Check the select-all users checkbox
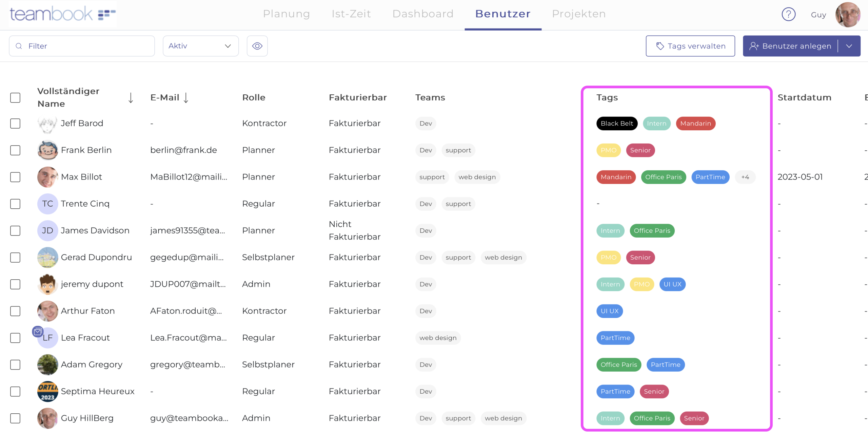The height and width of the screenshot is (432, 868). tap(15, 98)
